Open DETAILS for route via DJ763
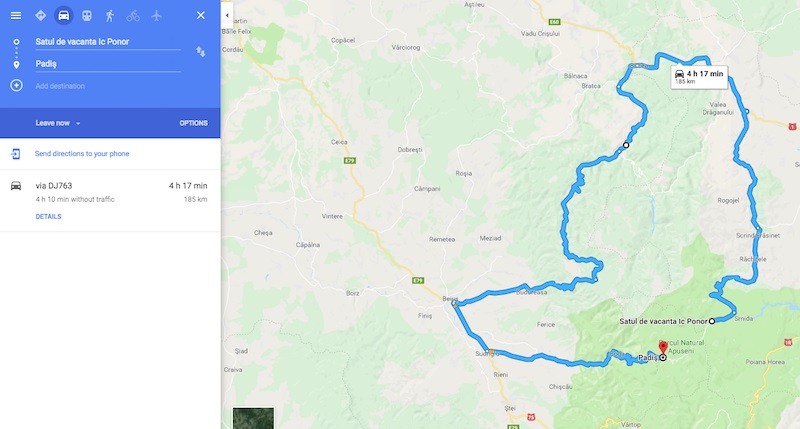800x429 pixels. (x=48, y=216)
